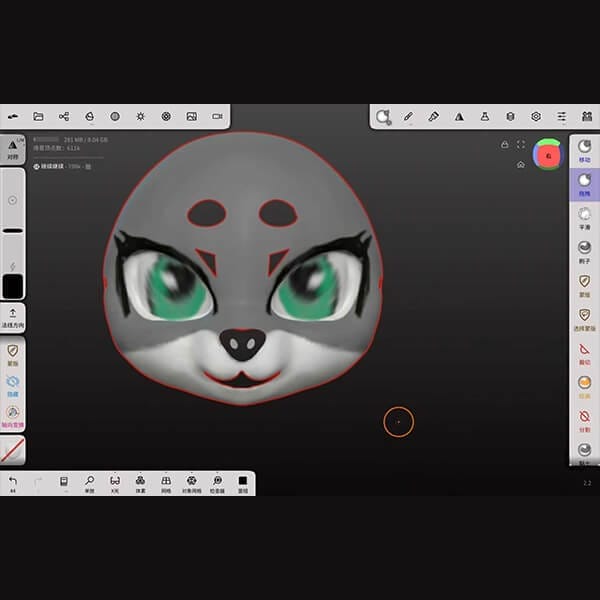Toggle the 网格 wireframe display
600x600 pixels.
(166, 484)
